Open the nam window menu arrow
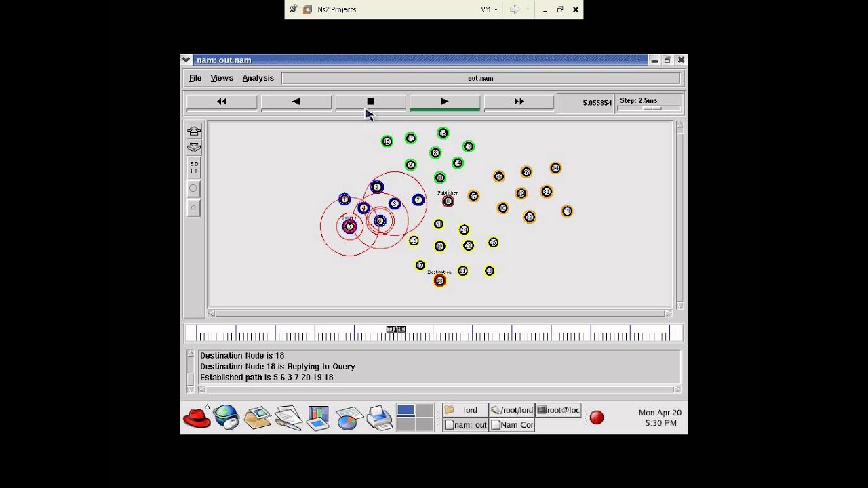The width and height of the screenshot is (868, 488). [186, 60]
